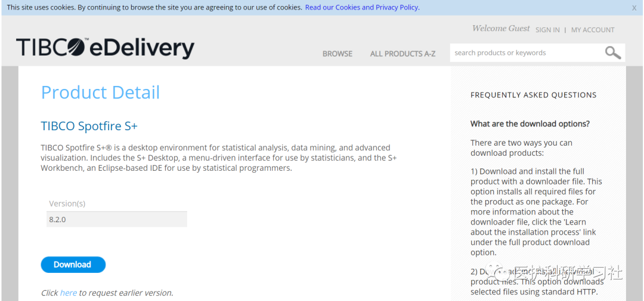
Task: Click the Product Detail heading
Action: coord(100,92)
